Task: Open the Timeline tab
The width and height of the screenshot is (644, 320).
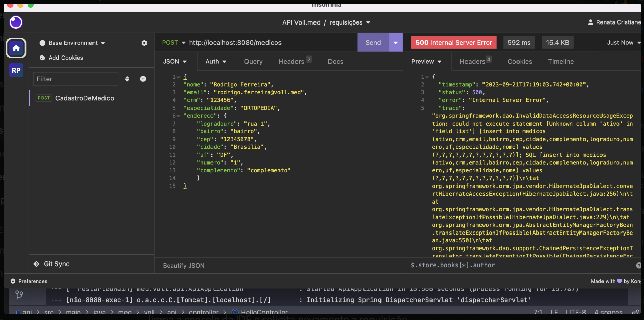Action: click(x=561, y=62)
